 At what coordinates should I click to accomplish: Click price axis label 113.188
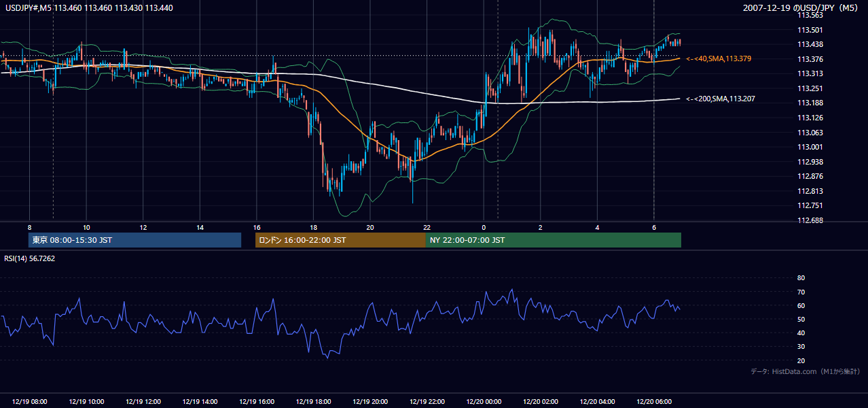pos(810,103)
